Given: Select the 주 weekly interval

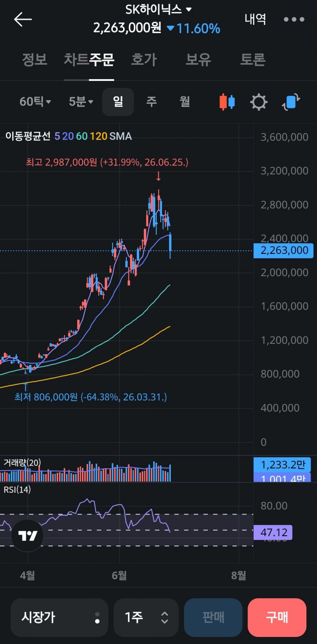Looking at the screenshot, I should (x=151, y=102).
